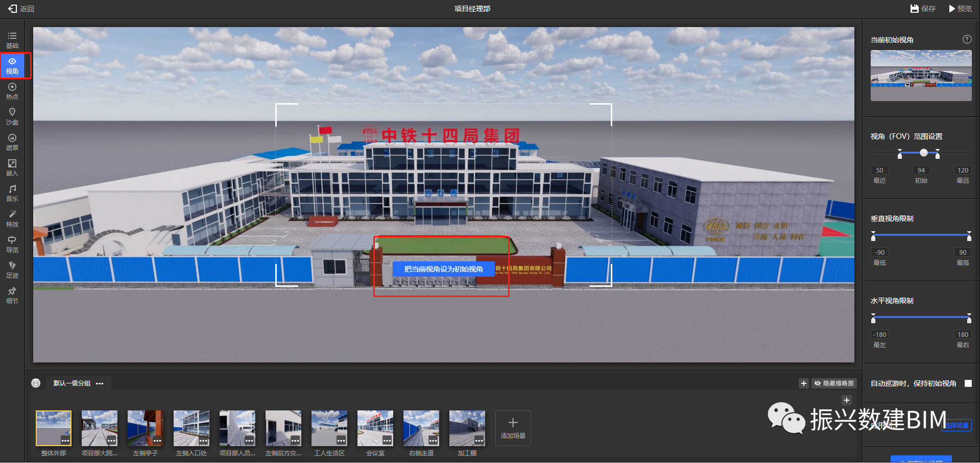Open the 遮罩 (mask) sidebar tool
980x463 pixels.
click(12, 142)
